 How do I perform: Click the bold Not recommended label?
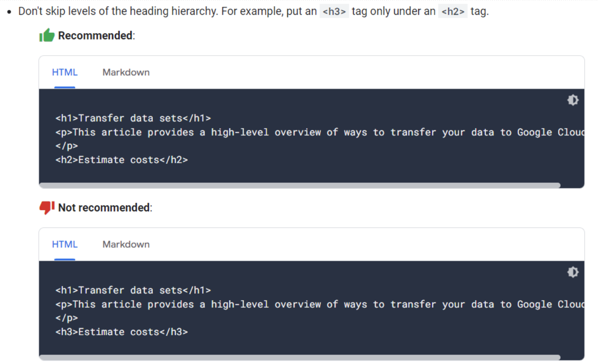[x=104, y=208]
